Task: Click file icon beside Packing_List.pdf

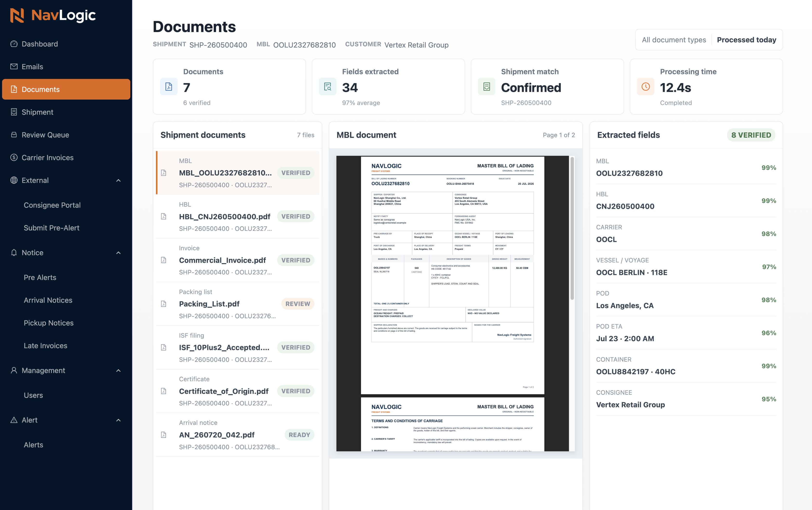Action: point(163,304)
